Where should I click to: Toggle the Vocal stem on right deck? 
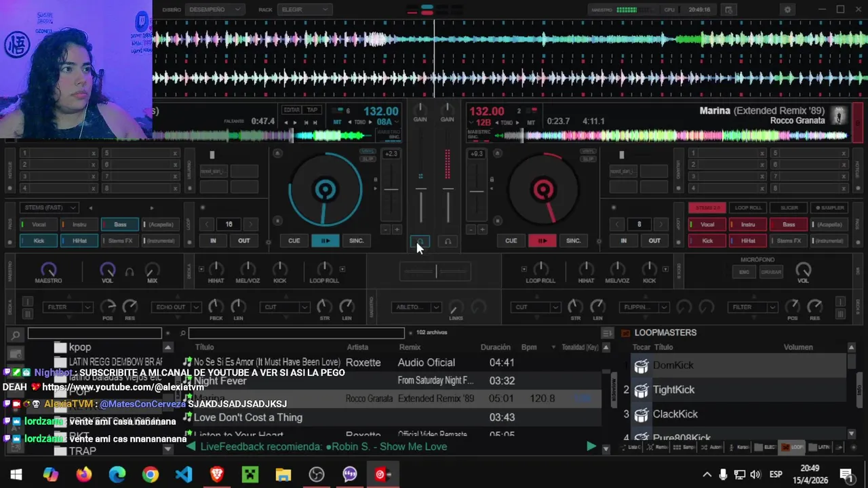707,224
